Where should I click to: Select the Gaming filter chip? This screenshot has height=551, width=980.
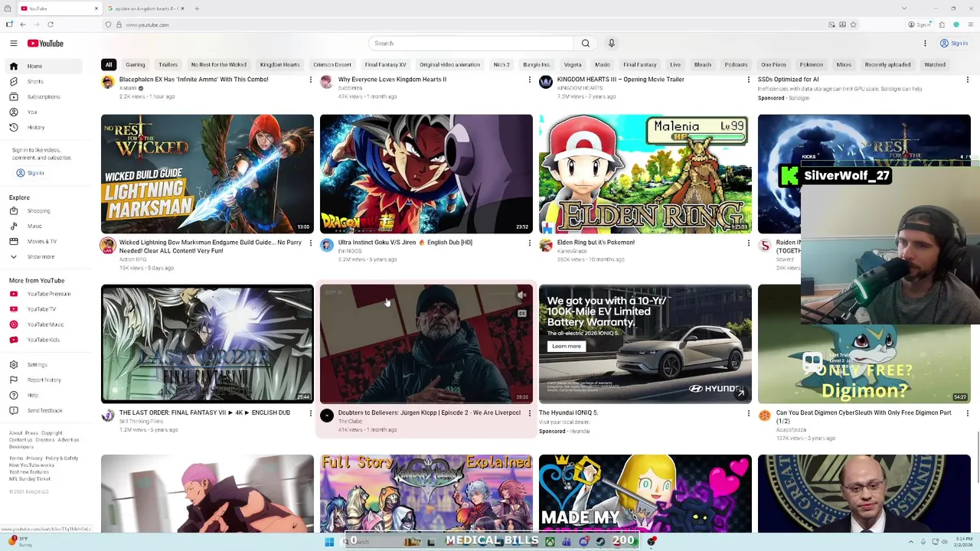(x=136, y=64)
